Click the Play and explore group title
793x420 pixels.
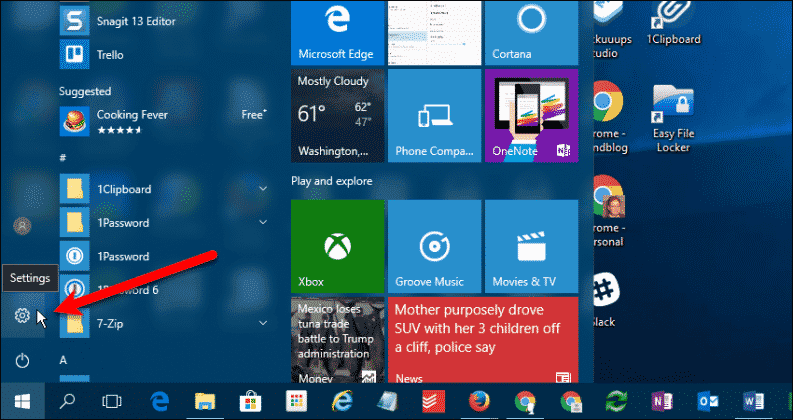pos(332,181)
